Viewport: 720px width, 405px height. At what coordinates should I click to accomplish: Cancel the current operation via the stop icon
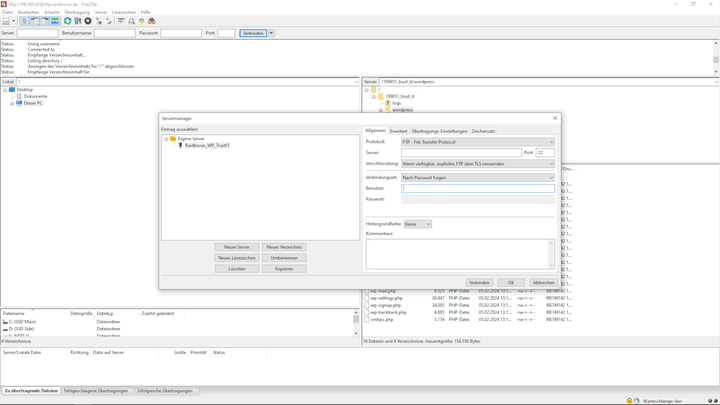[x=88, y=21]
